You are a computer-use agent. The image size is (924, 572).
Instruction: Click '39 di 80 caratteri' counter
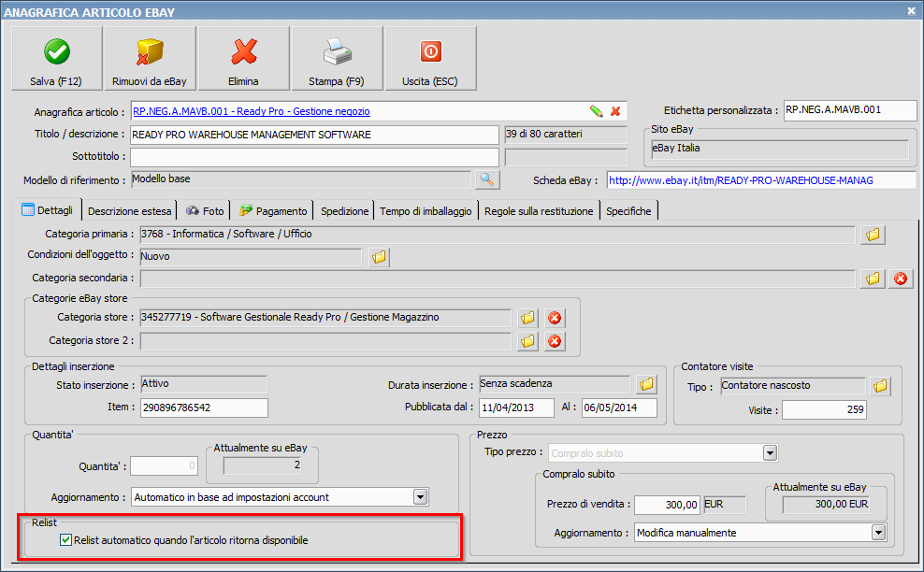[566, 135]
